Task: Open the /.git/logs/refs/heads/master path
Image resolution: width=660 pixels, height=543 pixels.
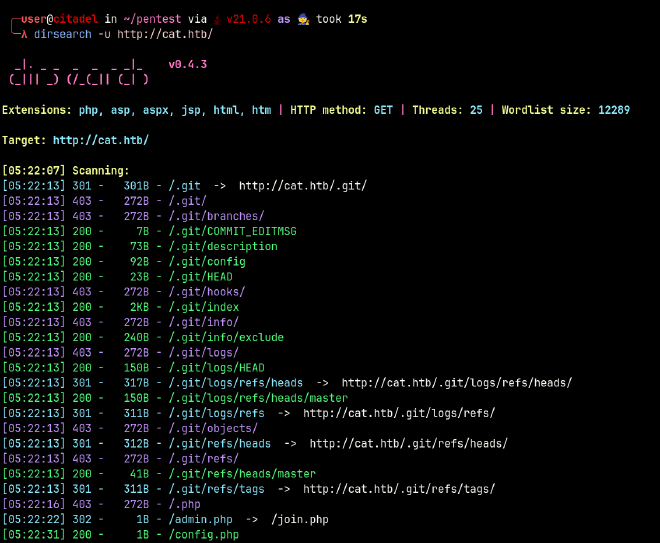Action: click(258, 398)
